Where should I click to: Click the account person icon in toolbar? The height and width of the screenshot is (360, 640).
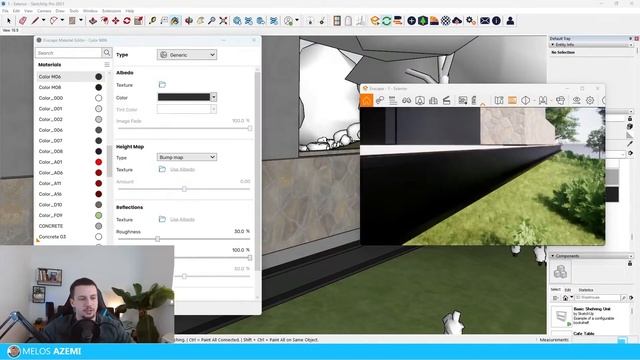510,20
